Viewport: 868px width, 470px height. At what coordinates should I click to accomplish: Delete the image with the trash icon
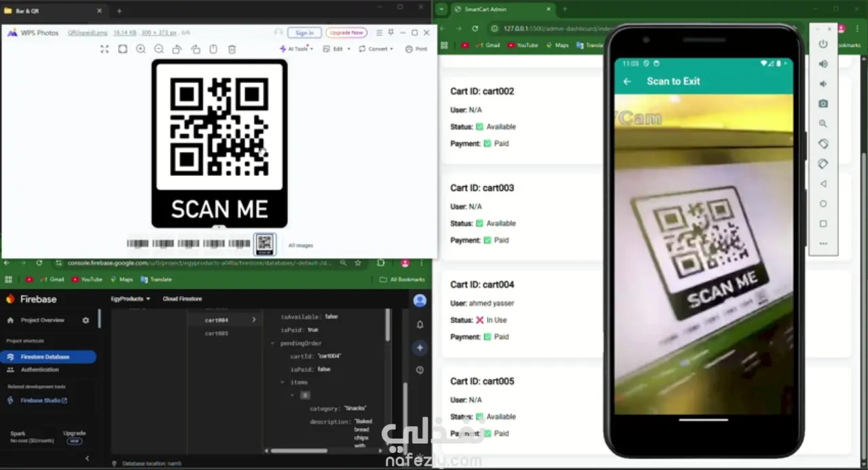pyautogui.click(x=232, y=49)
